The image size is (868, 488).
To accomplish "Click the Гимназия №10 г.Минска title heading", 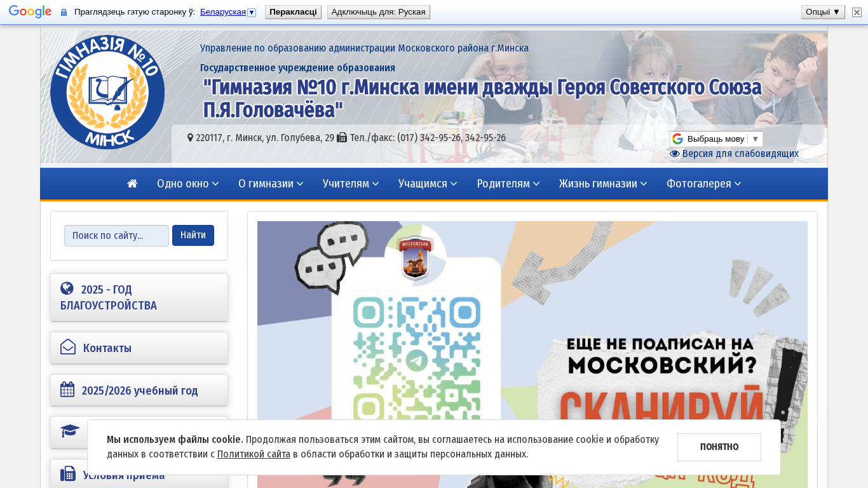I will point(482,98).
